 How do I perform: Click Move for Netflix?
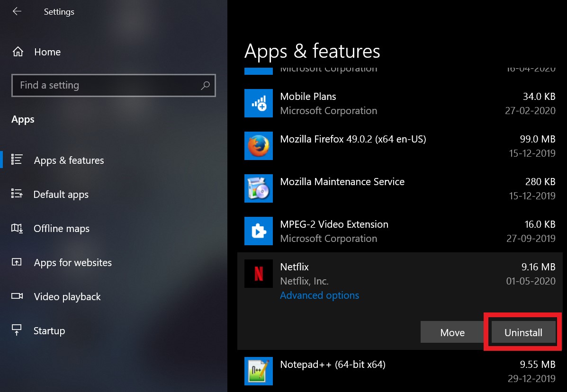452,332
